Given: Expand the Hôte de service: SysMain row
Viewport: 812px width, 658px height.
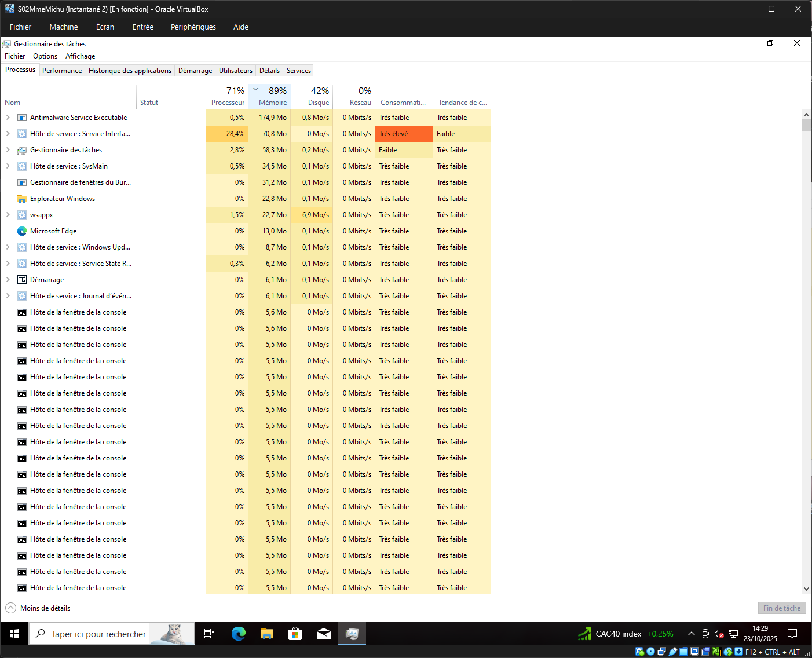Looking at the screenshot, I should click(8, 166).
